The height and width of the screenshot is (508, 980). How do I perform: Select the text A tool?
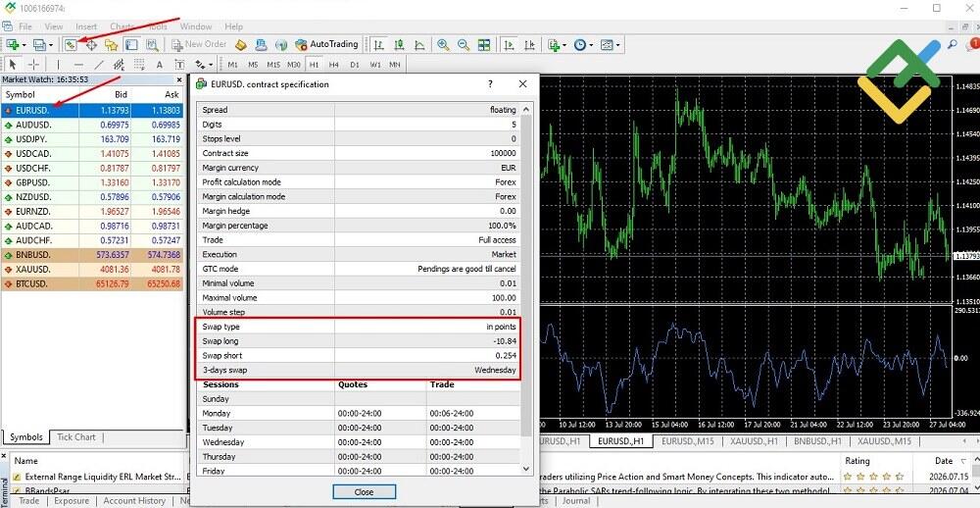point(160,64)
